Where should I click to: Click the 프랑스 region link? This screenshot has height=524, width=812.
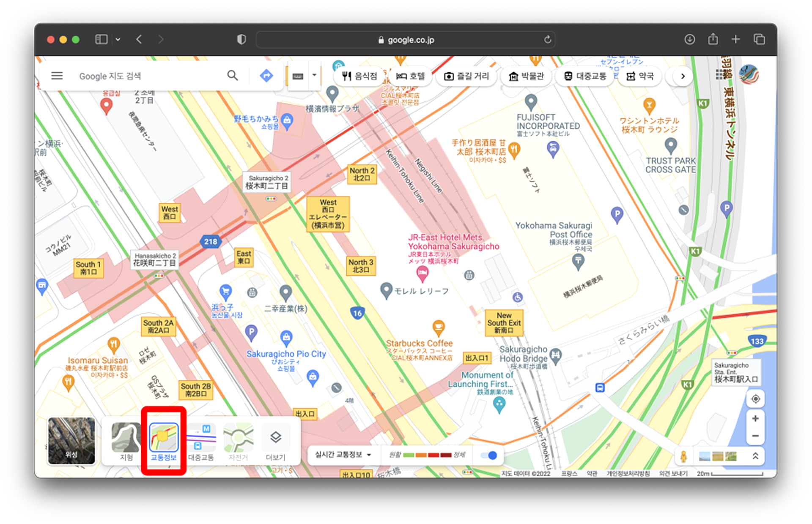(570, 474)
